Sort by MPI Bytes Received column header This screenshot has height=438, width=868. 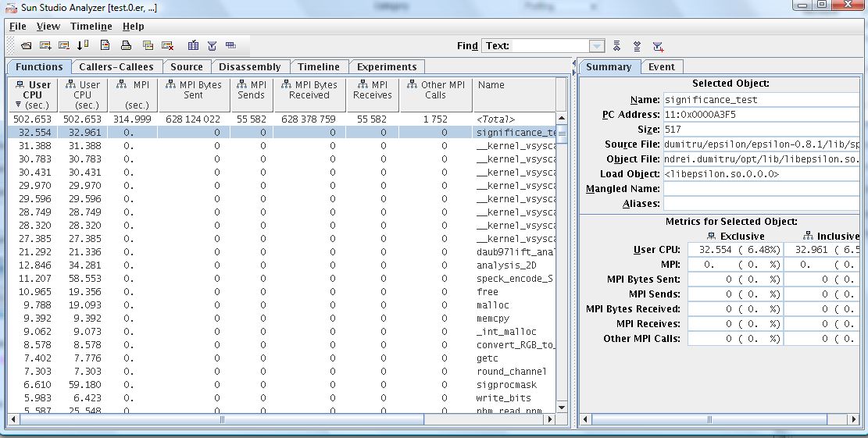[309, 94]
